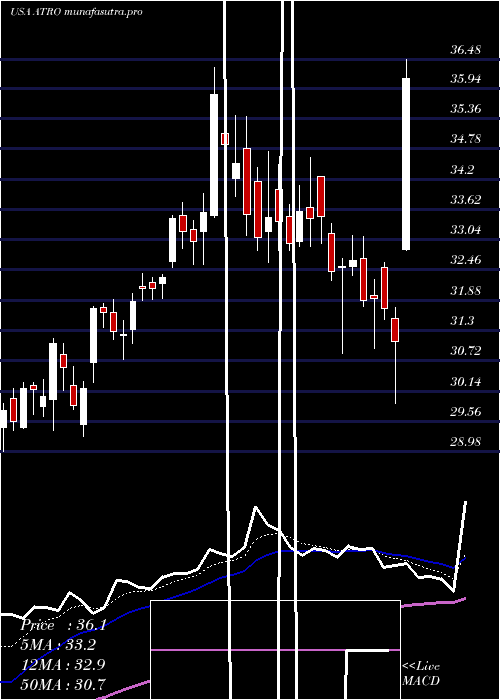Click the 36.48 price axis label

pyautogui.click(x=466, y=50)
